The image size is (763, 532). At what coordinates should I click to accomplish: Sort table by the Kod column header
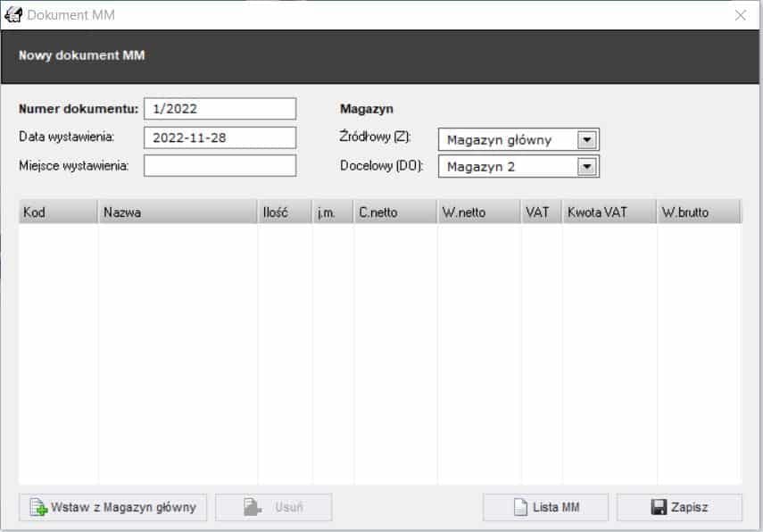pyautogui.click(x=58, y=212)
